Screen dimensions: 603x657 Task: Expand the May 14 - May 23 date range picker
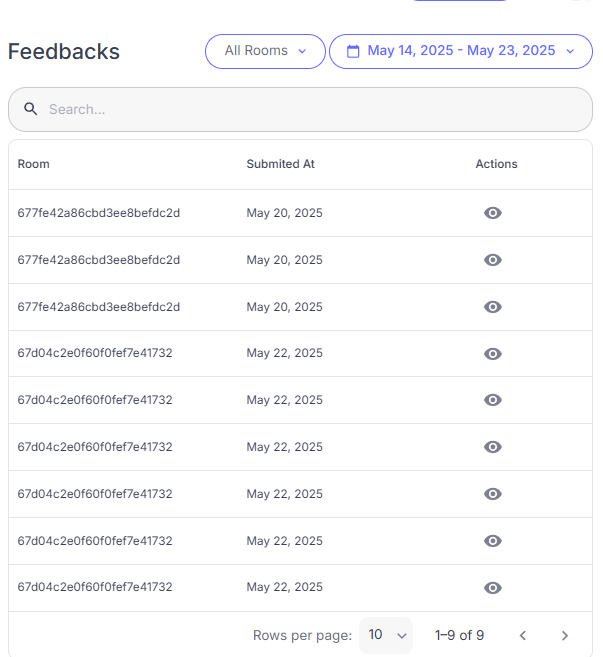(x=461, y=51)
